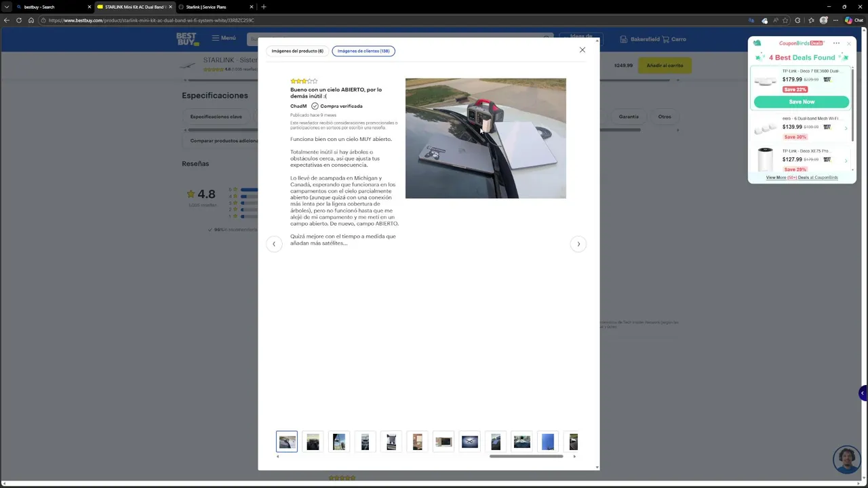
Task: Click the translate page icon
Action: tap(751, 20)
